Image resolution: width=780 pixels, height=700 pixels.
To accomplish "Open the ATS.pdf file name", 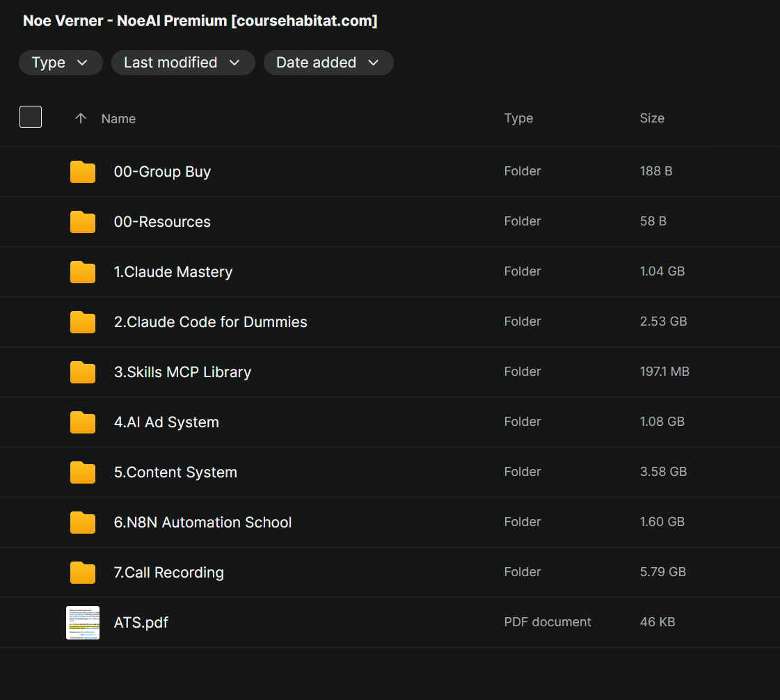I will click(x=141, y=623).
